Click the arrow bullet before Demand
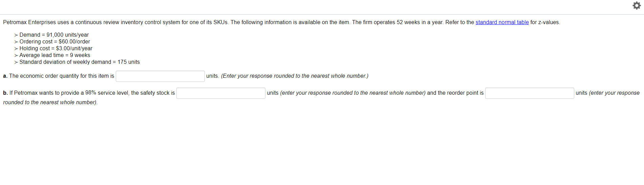 coord(16,35)
